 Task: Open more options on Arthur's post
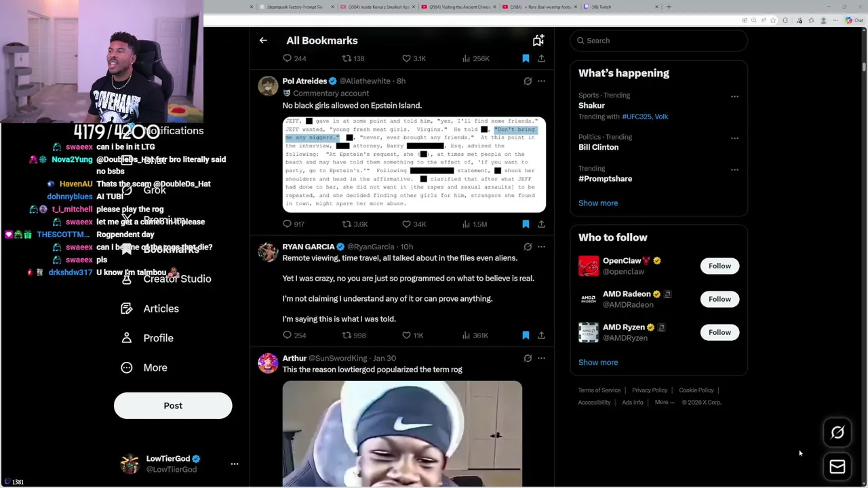coord(541,359)
